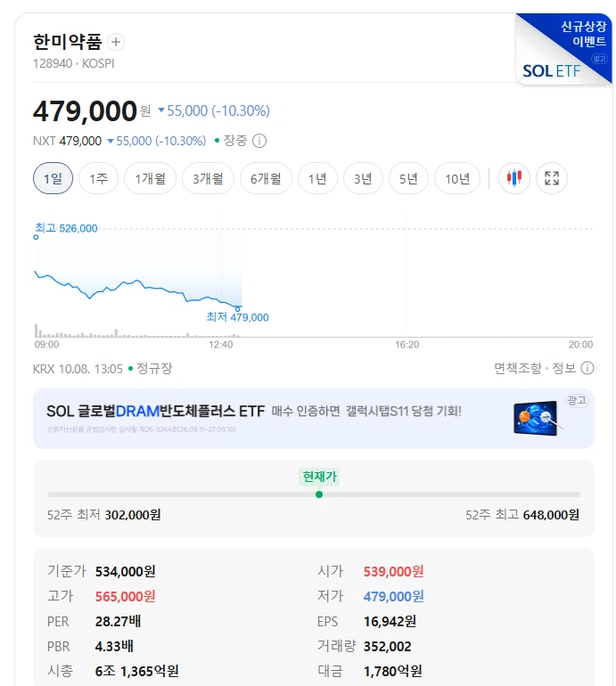
Task: Show the 5년 chart range
Action: point(408,178)
